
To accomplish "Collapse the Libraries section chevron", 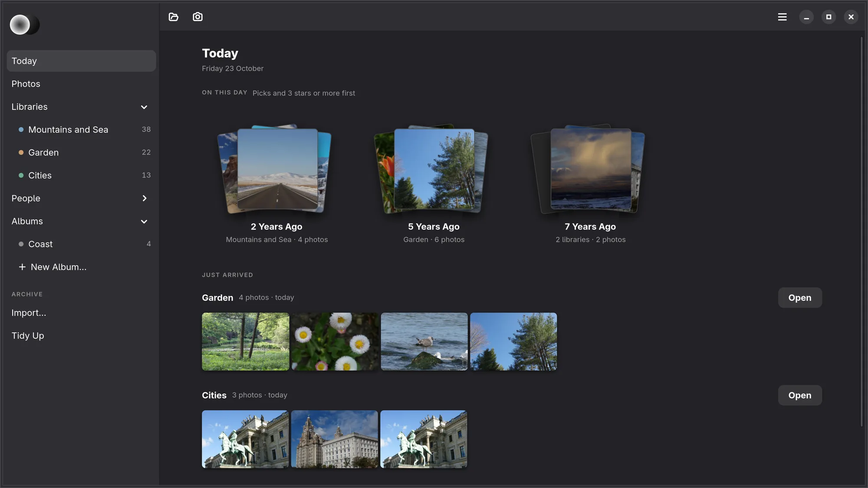I will (x=144, y=107).
